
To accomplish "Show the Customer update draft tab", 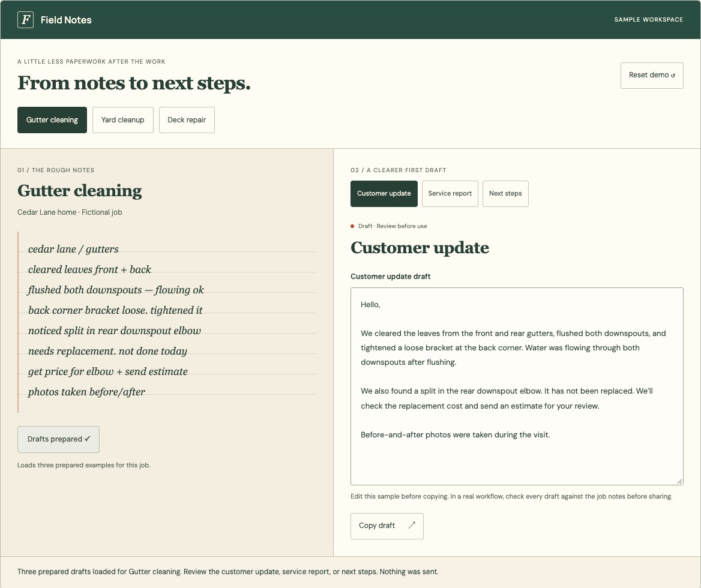I will point(384,193).
